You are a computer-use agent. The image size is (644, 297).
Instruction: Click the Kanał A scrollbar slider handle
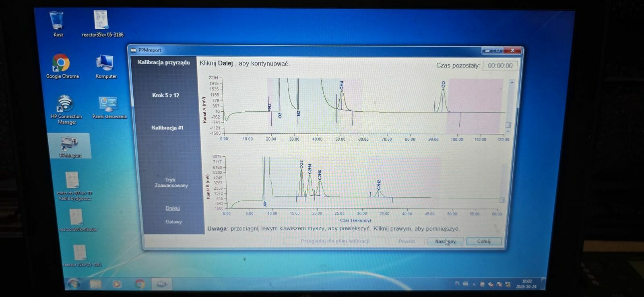(x=508, y=125)
